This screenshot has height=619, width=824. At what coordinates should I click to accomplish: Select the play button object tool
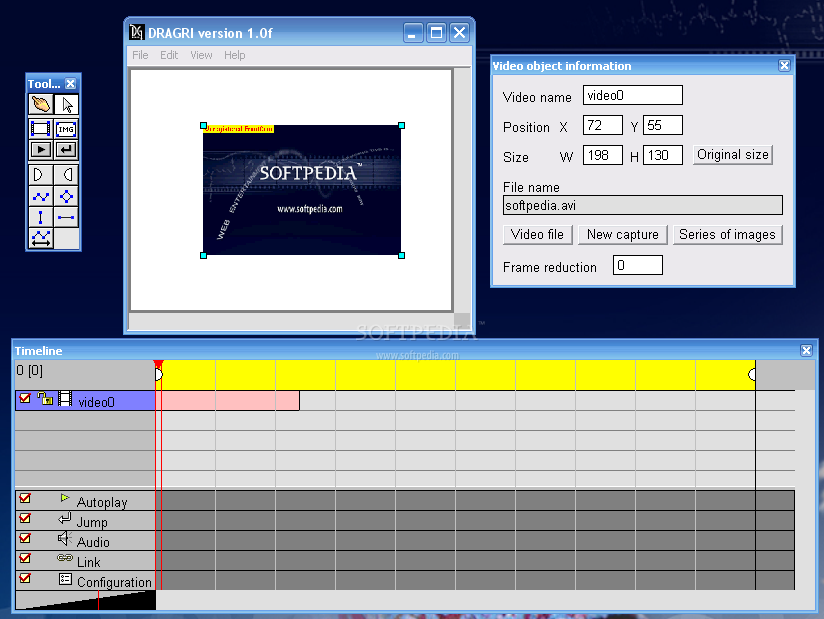pyautogui.click(x=40, y=150)
